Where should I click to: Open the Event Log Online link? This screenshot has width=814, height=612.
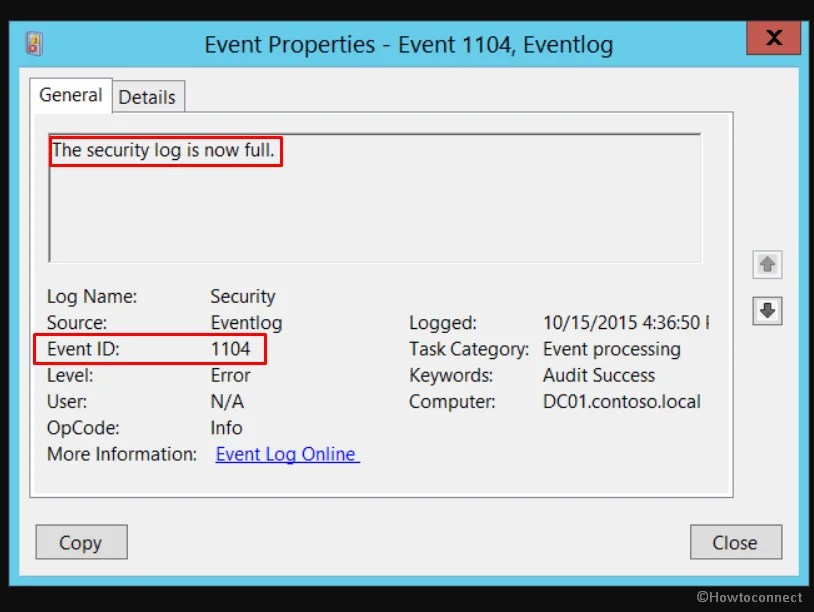point(286,453)
